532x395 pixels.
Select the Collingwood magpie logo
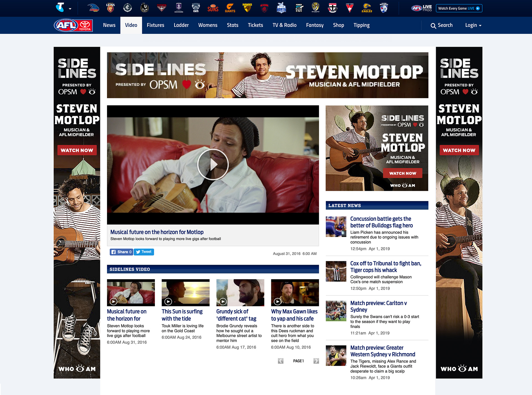point(144,8)
